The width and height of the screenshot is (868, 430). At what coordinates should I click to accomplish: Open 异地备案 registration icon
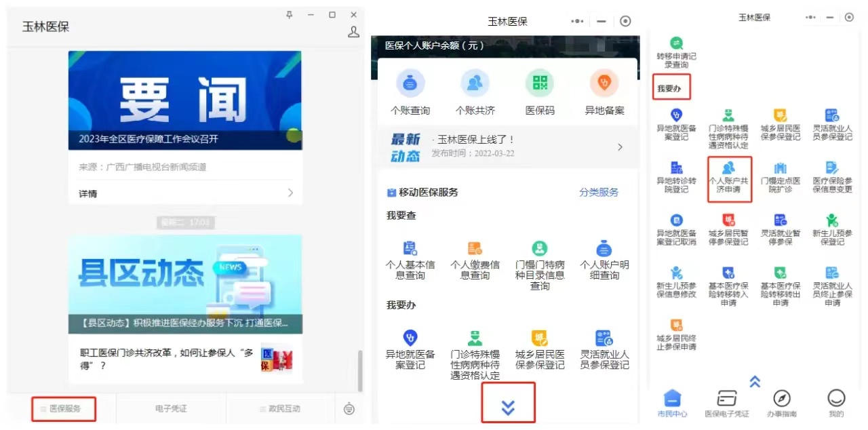click(x=604, y=84)
